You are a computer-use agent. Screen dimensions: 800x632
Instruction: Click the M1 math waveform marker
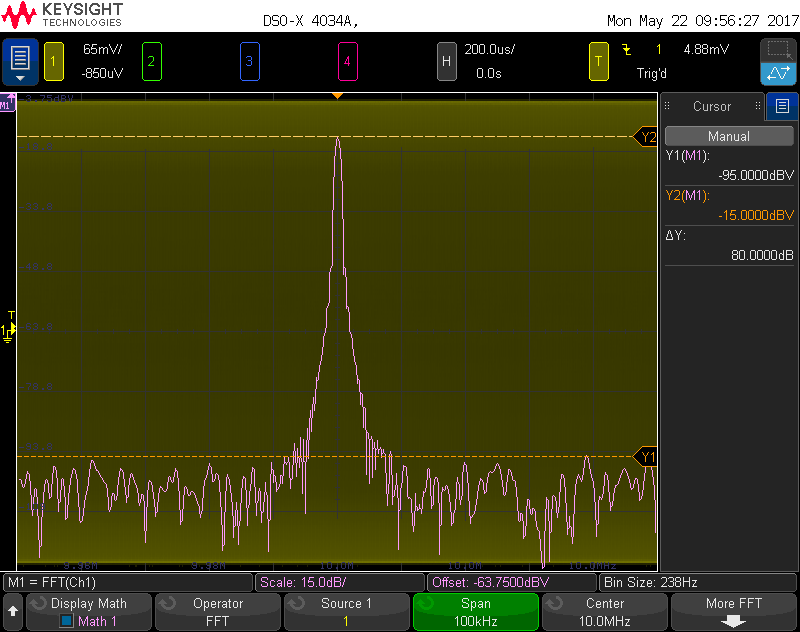[7, 104]
